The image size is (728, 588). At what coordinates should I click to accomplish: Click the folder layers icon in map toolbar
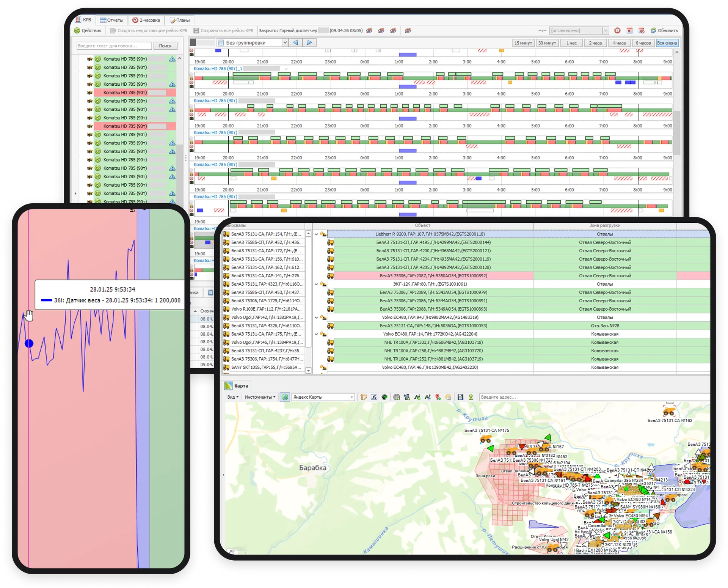click(x=364, y=397)
